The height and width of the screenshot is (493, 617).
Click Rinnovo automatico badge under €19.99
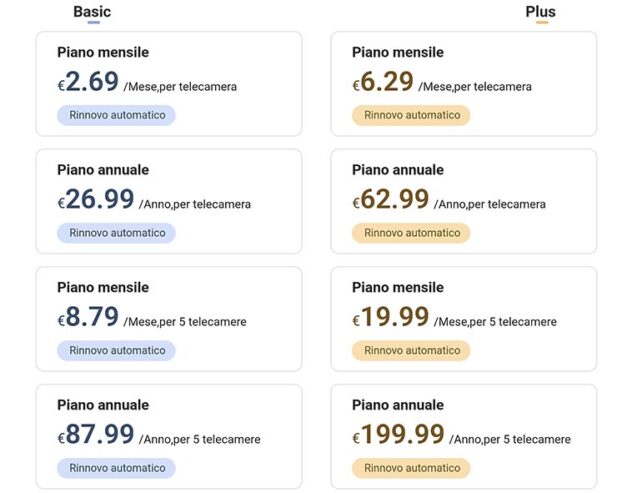(411, 351)
